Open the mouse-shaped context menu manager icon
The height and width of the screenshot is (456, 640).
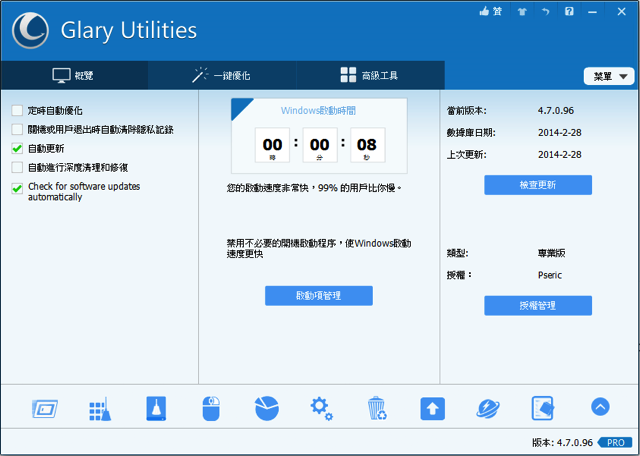point(211,409)
